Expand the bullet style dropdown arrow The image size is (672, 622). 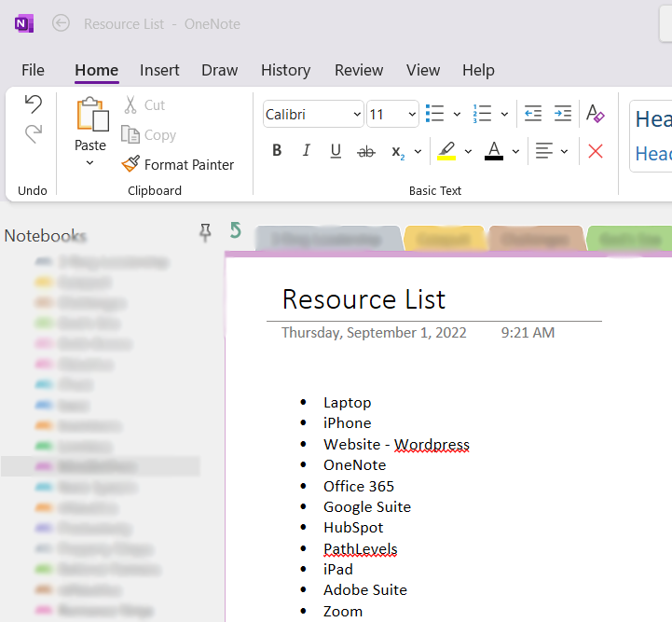coord(457,115)
